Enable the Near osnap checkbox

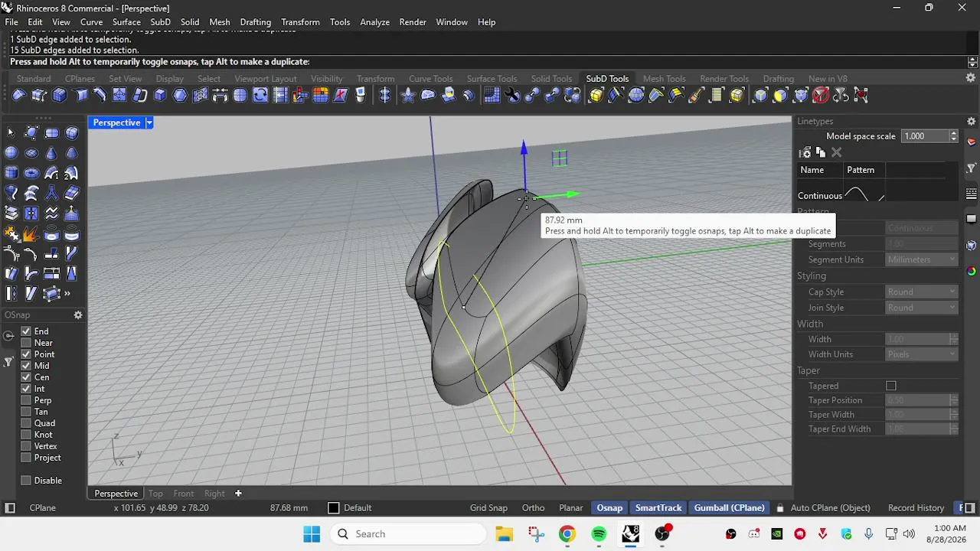coord(26,343)
